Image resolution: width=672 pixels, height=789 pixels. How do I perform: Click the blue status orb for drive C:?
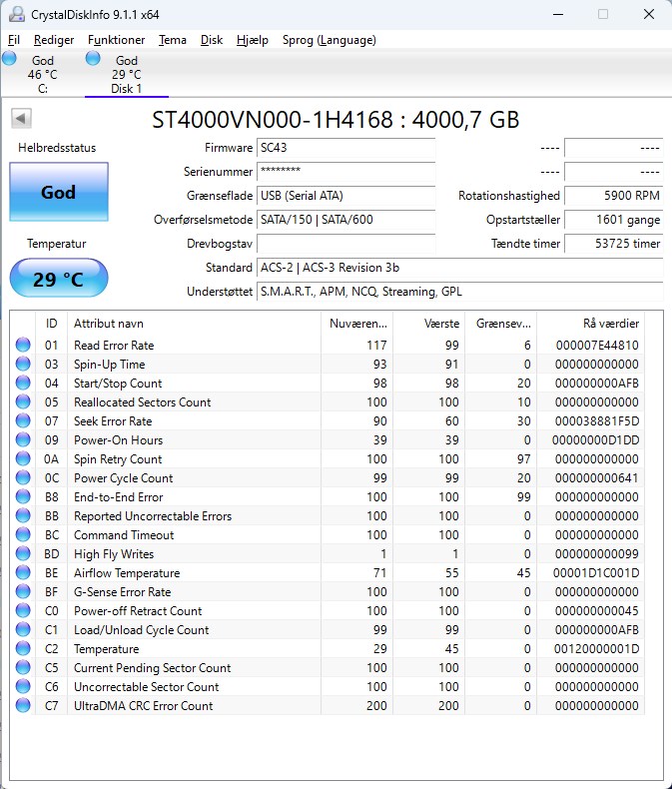coord(9,58)
